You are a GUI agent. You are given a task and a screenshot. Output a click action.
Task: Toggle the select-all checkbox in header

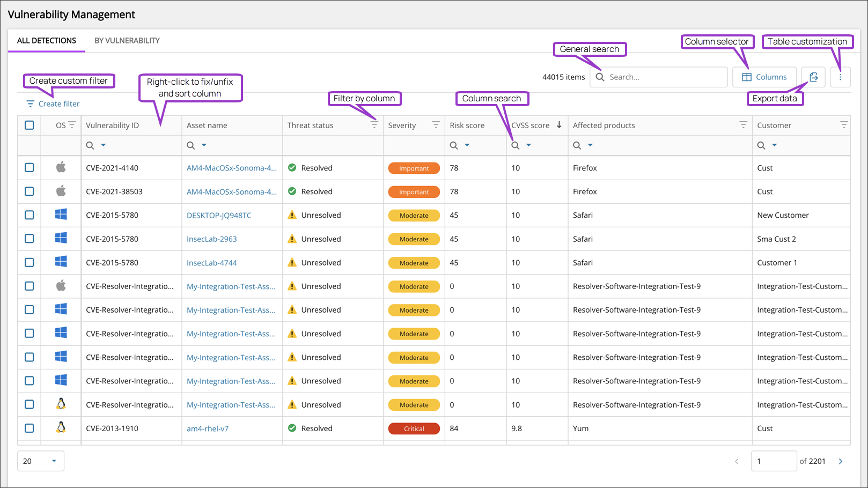click(30, 125)
